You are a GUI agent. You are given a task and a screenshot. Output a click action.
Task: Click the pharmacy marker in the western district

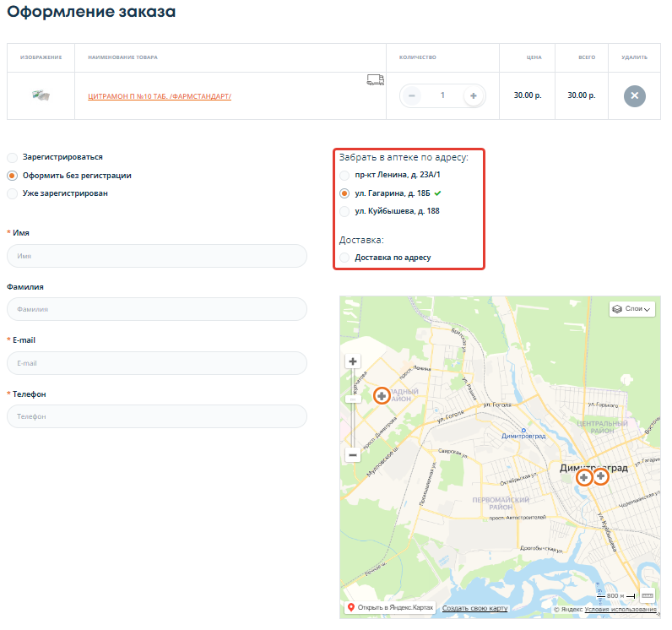382,395
